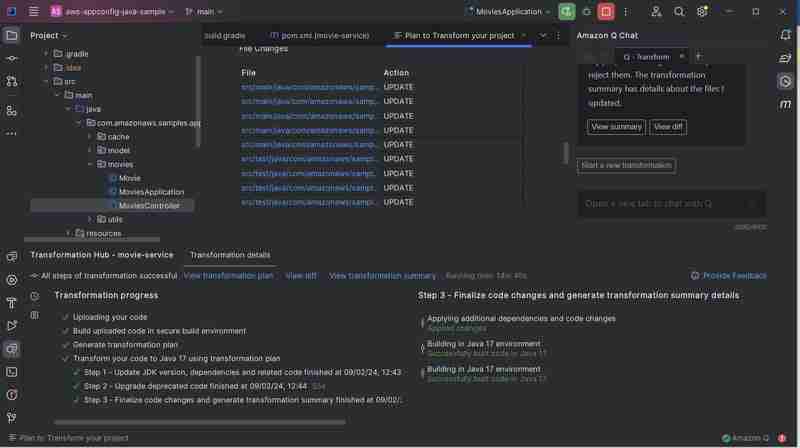Open View transformation plan link
Image resolution: width=800 pixels, height=448 pixels.
point(228,276)
